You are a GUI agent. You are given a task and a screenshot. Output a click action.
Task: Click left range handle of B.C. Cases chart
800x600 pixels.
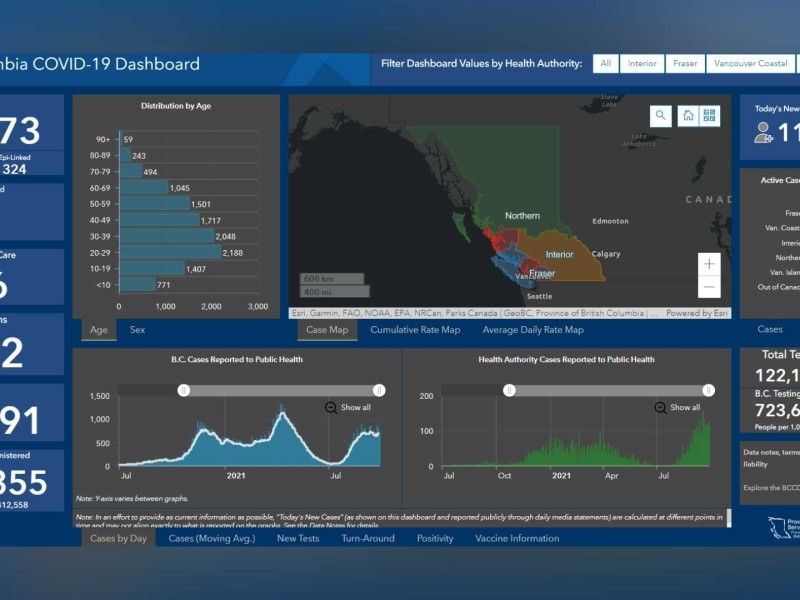pos(184,390)
